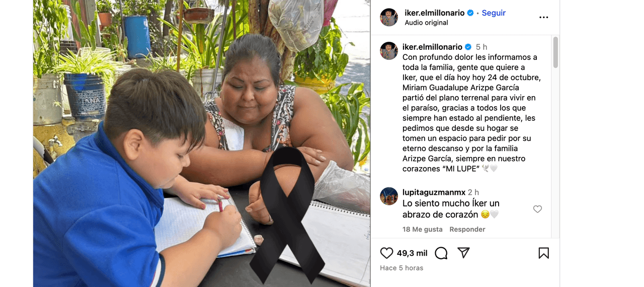Click the verified badge in the post header
This screenshot has width=644, height=287.
(470, 13)
